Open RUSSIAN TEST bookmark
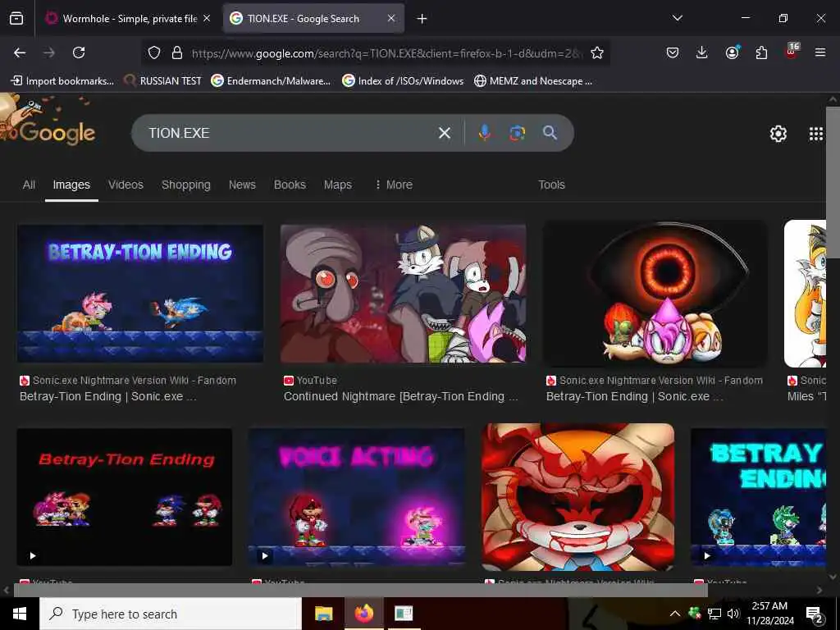This screenshot has width=840, height=630. 162,81
